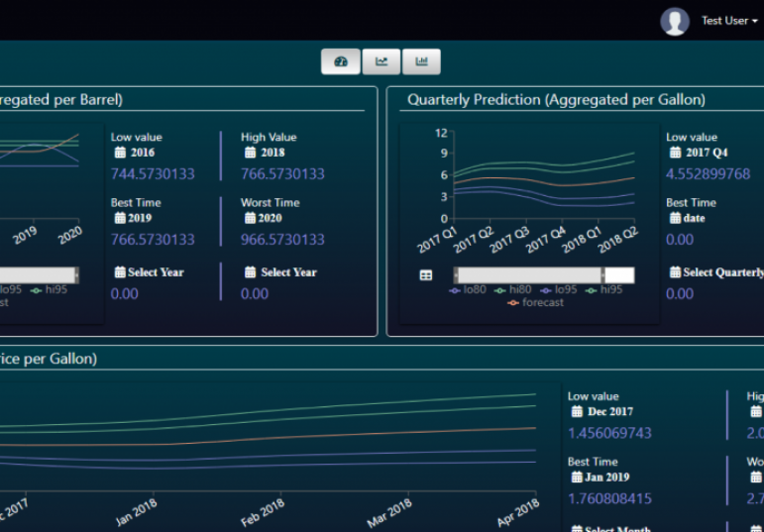764x532 pixels.
Task: Open the data table icon under quarterly chart
Action: [426, 275]
